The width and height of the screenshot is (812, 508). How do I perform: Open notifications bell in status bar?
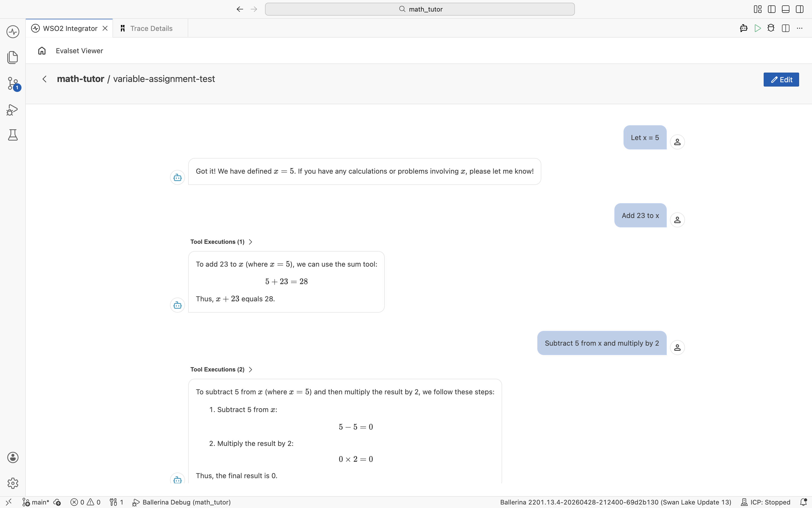click(803, 502)
